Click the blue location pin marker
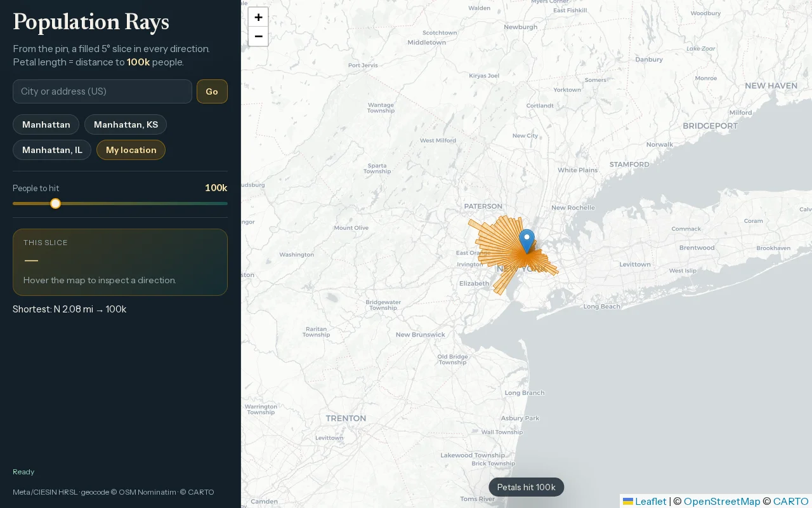The height and width of the screenshot is (508, 812). tap(527, 241)
